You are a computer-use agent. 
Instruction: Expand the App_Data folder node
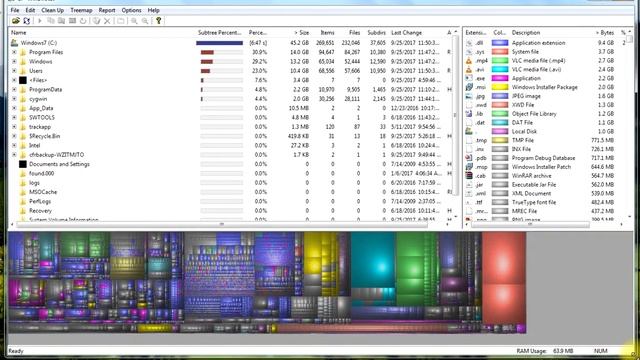coord(14,108)
